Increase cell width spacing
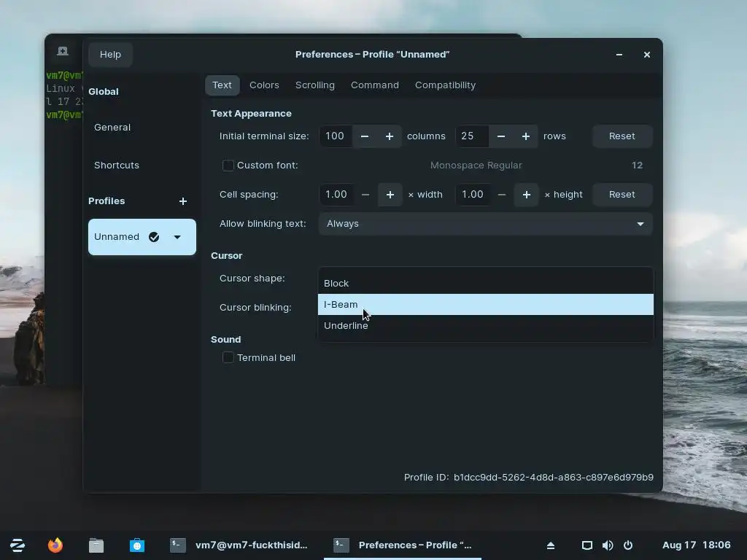 pyautogui.click(x=390, y=194)
